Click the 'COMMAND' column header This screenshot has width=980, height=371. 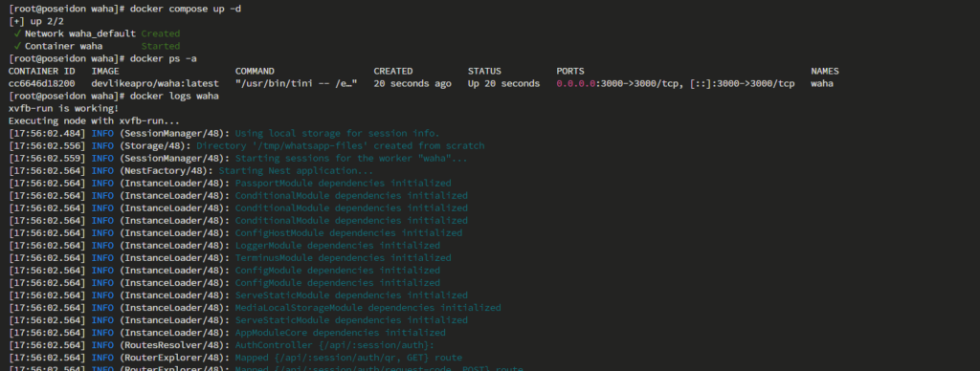point(255,71)
